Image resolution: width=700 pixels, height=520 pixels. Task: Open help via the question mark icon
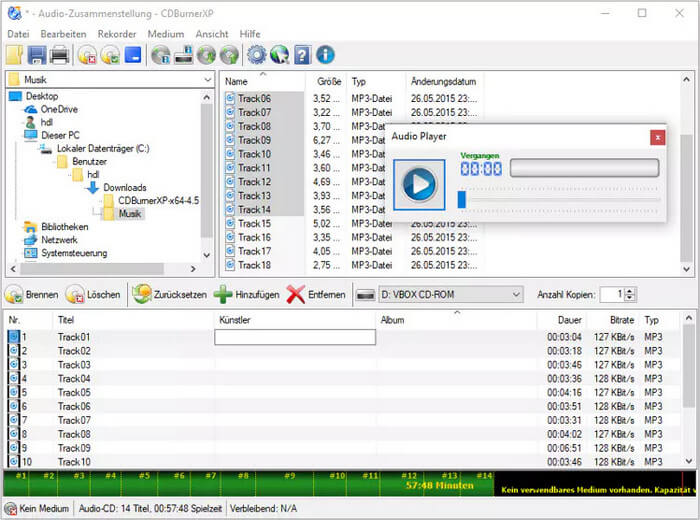302,55
